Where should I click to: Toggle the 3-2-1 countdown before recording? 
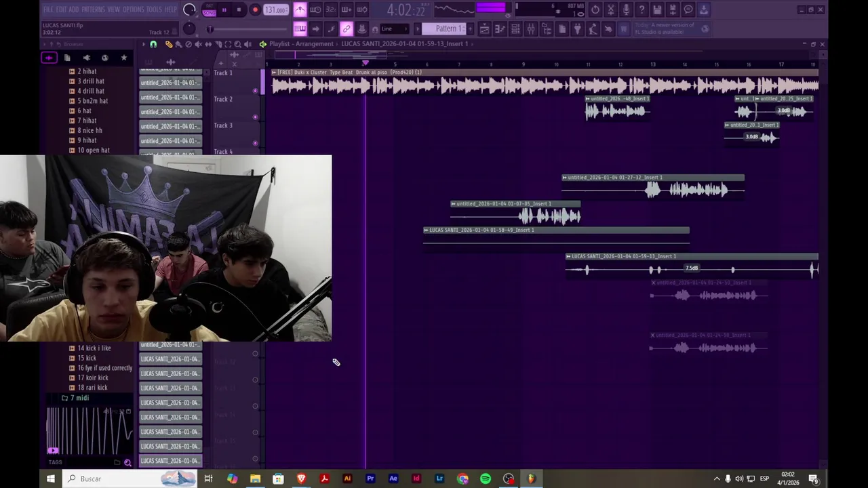pos(331,9)
